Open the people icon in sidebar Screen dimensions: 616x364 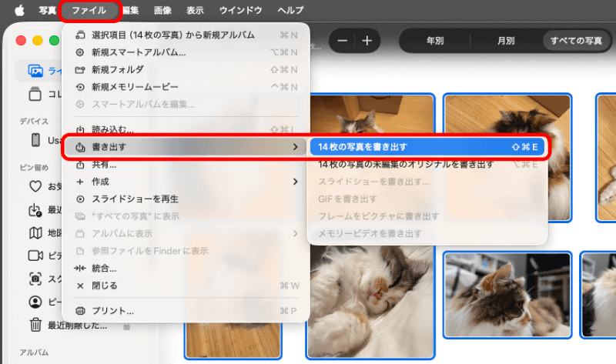35,302
